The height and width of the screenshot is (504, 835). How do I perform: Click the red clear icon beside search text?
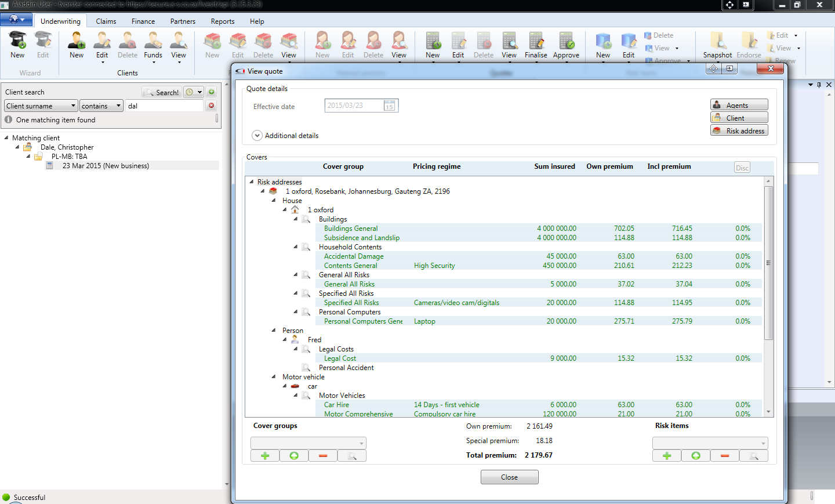tap(212, 106)
